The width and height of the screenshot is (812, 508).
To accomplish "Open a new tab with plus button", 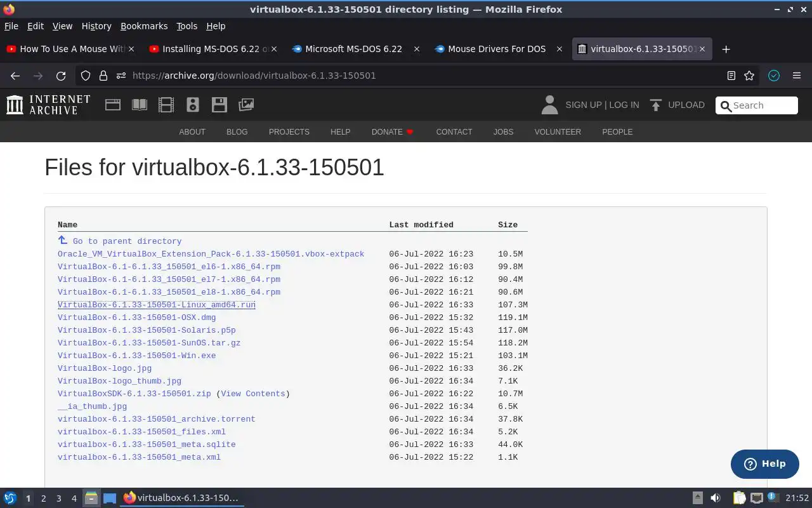I will pos(726,49).
